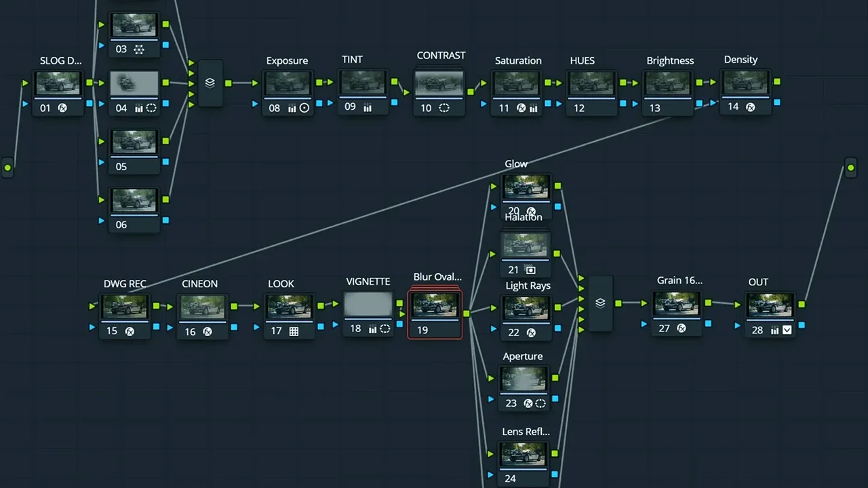This screenshot has width=868, height=488.
Task: Click the Density label above node 14
Action: tap(741, 60)
